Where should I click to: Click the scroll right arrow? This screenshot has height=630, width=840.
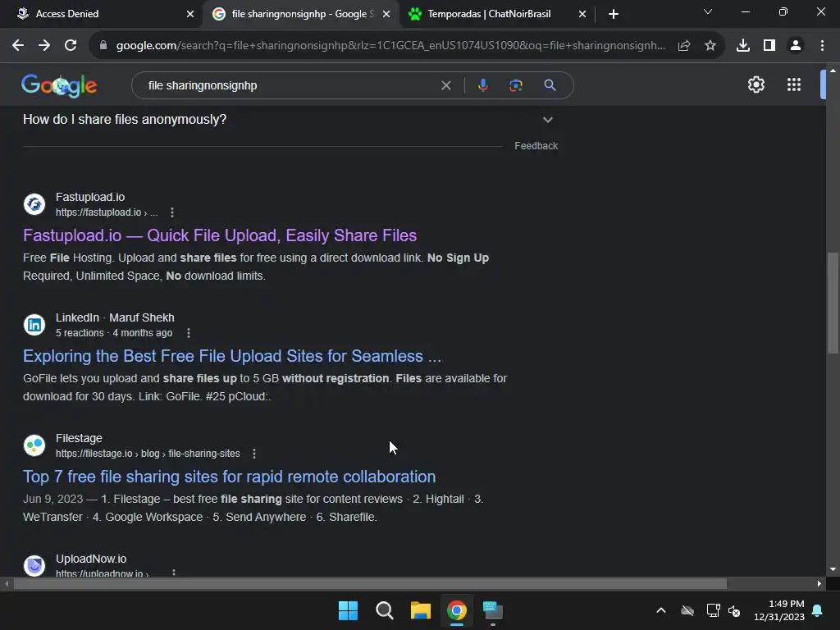pyautogui.click(x=819, y=583)
